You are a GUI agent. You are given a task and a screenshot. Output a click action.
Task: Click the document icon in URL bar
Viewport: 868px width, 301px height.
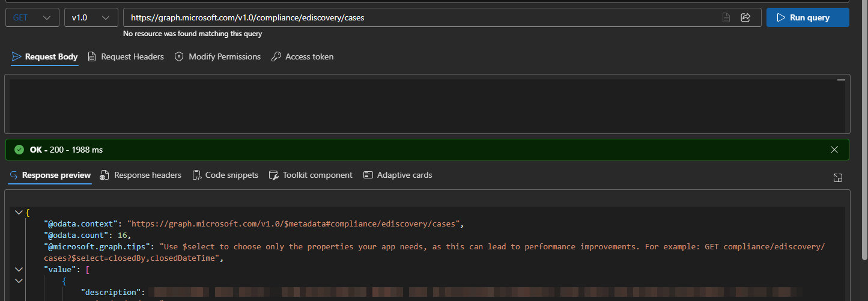click(x=726, y=17)
